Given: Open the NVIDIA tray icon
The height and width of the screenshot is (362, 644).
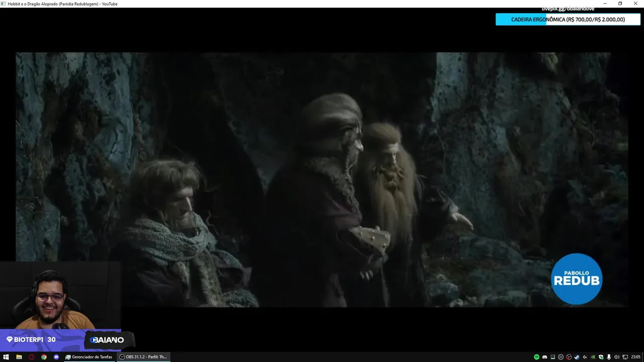Looking at the screenshot, I should pos(593,357).
